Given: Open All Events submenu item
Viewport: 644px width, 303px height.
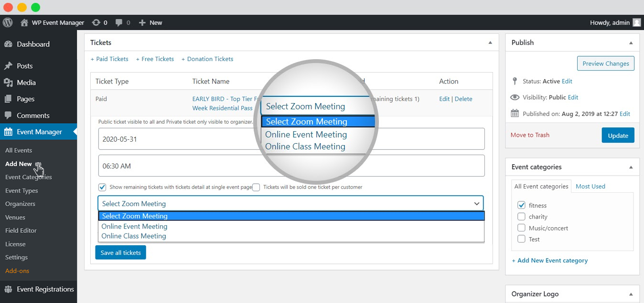Looking at the screenshot, I should (19, 150).
